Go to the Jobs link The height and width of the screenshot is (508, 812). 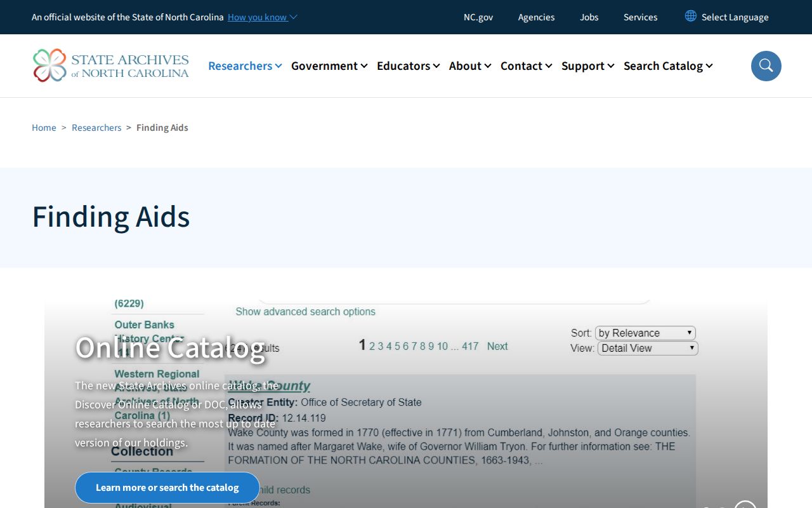tap(589, 17)
